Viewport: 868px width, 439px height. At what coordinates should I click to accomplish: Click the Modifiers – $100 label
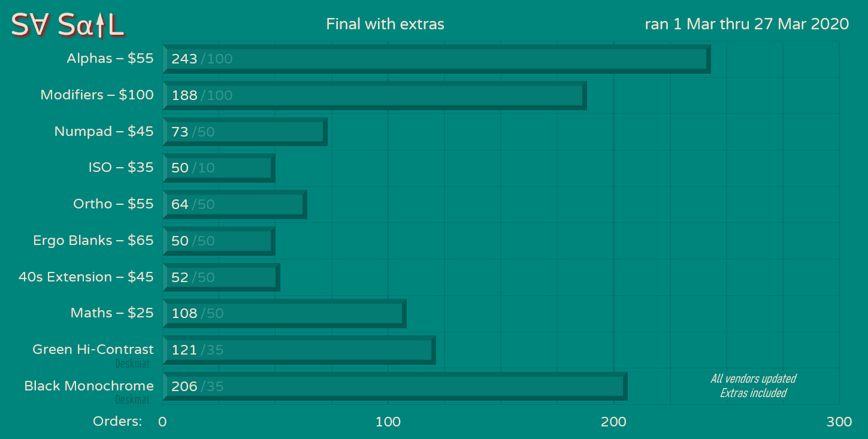(x=96, y=95)
